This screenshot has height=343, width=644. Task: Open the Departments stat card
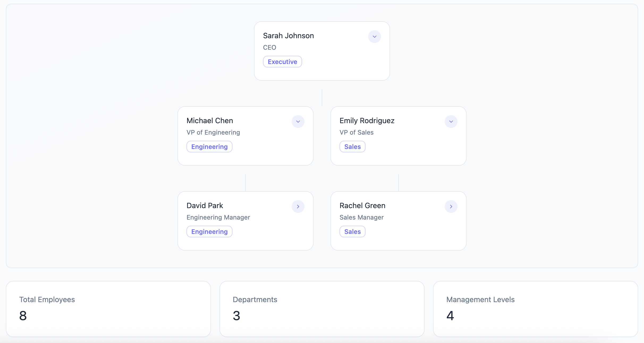click(322, 309)
